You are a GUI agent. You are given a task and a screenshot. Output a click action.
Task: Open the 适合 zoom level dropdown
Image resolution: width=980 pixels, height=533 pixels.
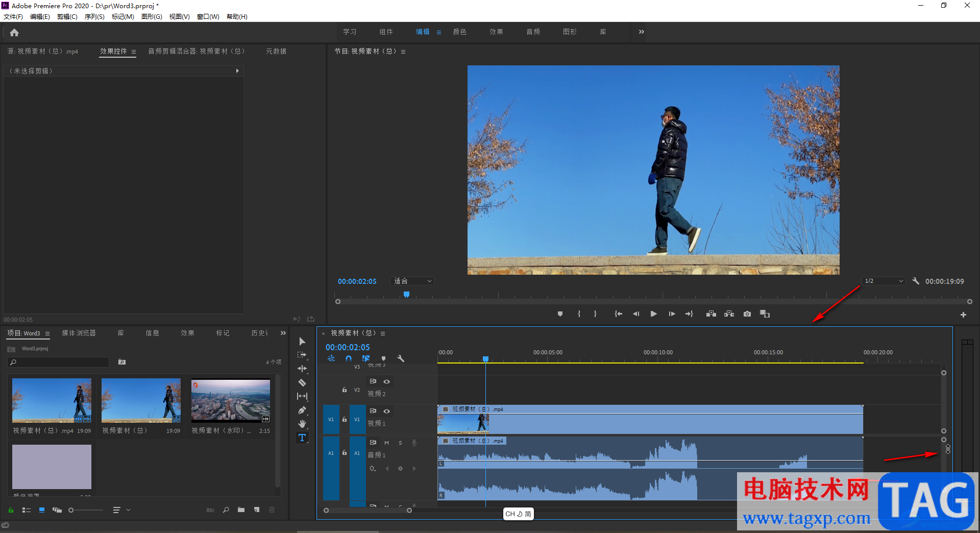pos(412,281)
